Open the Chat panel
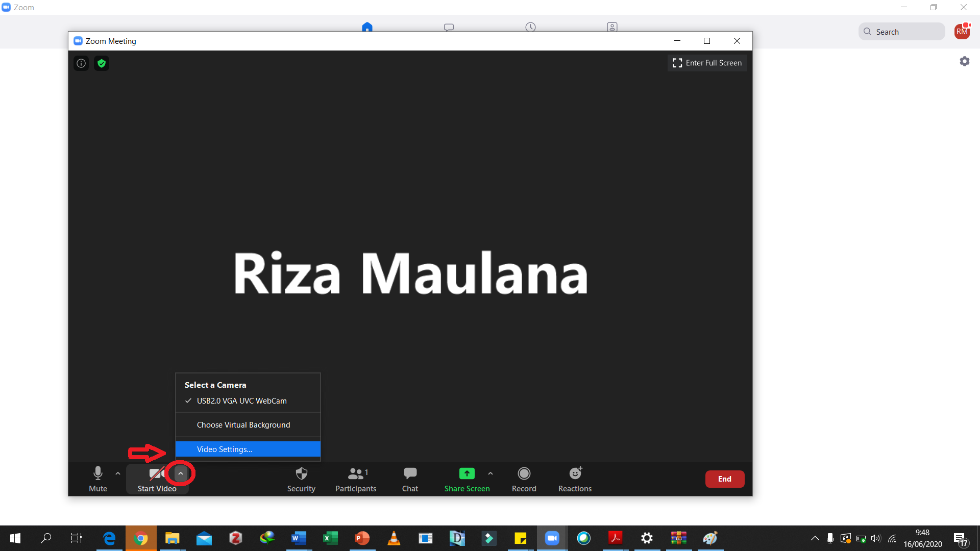Viewport: 980px width, 551px height. [410, 479]
